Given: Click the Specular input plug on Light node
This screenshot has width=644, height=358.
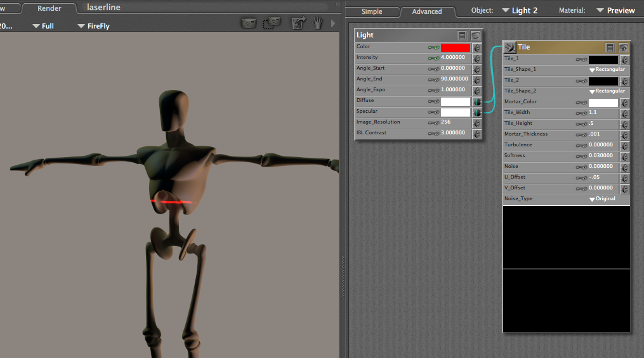Looking at the screenshot, I should [x=476, y=112].
